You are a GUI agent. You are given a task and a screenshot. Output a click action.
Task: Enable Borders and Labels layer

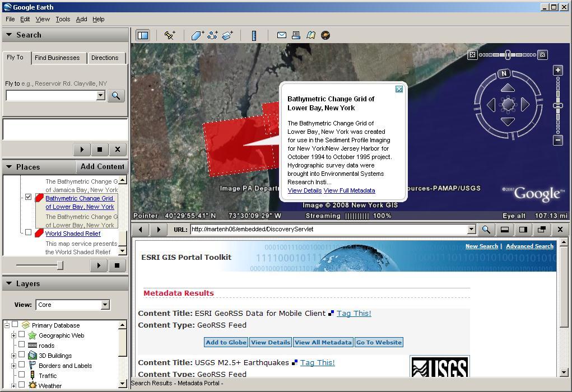coord(21,365)
